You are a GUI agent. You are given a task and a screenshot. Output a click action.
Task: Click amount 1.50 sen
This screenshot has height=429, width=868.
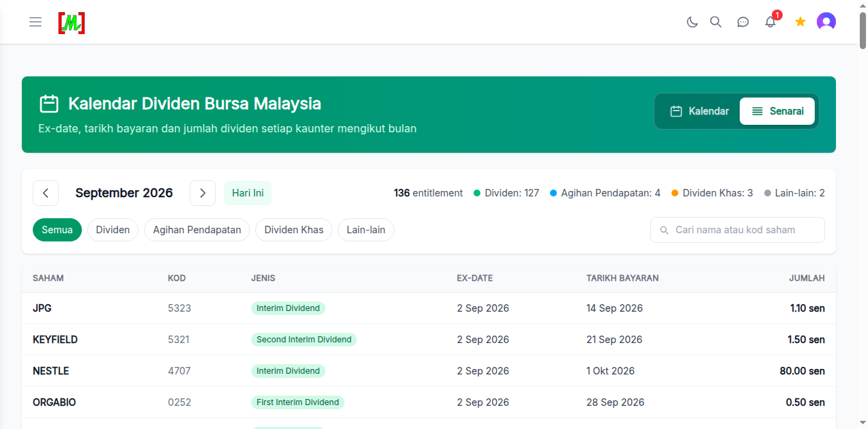(806, 340)
